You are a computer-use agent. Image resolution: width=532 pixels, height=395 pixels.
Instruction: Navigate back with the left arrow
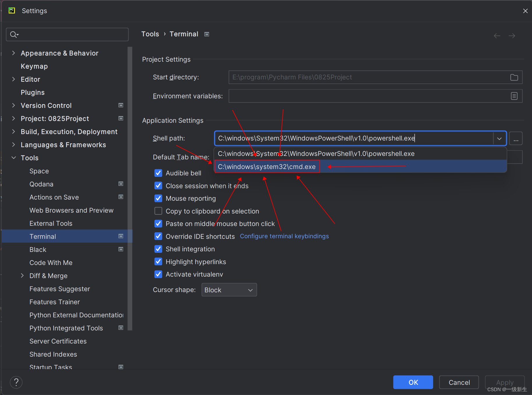coord(497,35)
